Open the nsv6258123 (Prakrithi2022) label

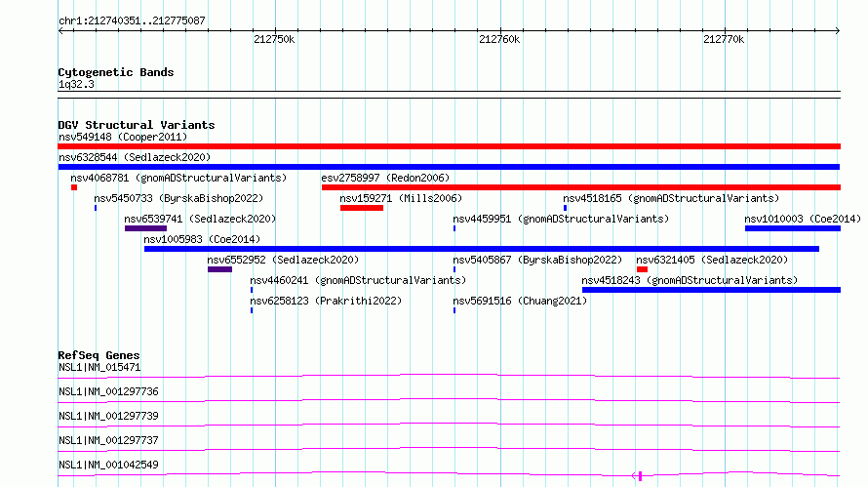(326, 301)
